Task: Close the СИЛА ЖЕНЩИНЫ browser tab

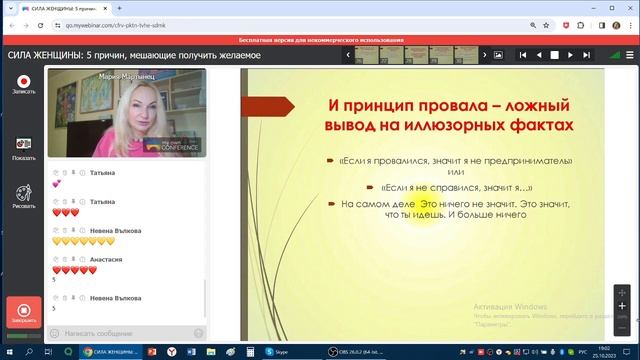Action: [105, 9]
